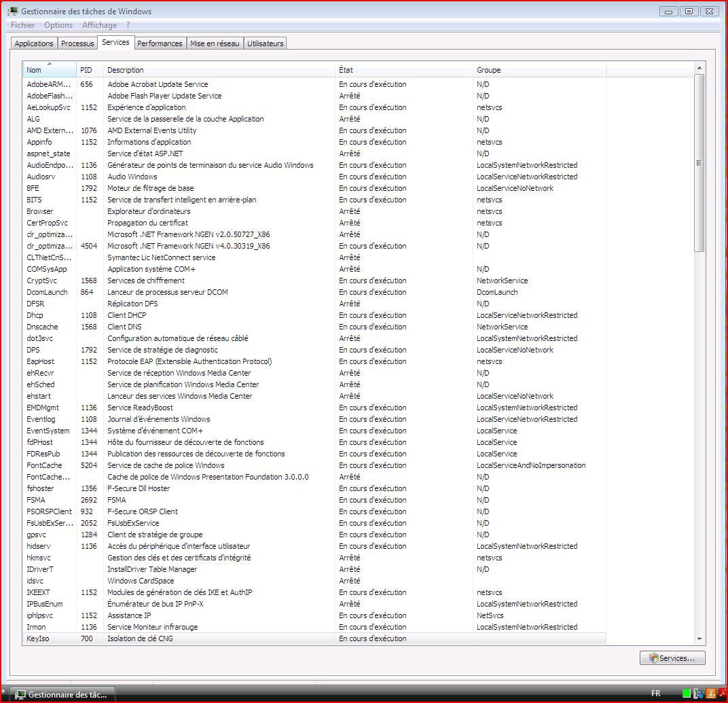Sort by the Description column header

pos(219,70)
